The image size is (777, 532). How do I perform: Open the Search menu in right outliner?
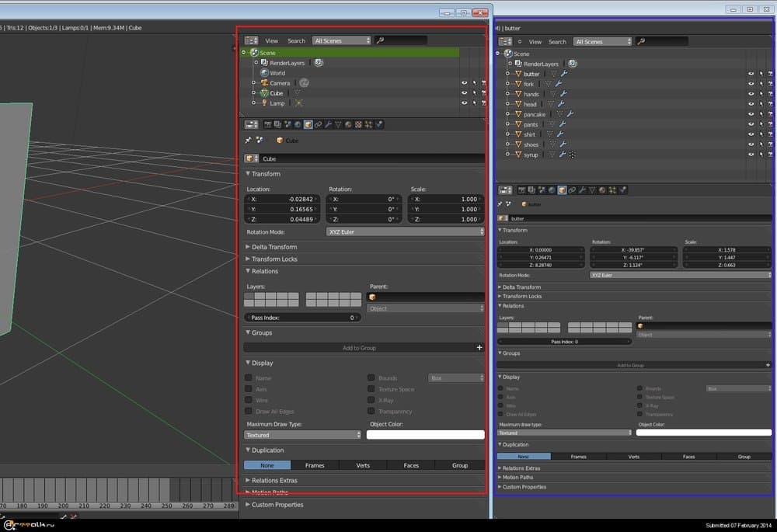click(x=557, y=42)
